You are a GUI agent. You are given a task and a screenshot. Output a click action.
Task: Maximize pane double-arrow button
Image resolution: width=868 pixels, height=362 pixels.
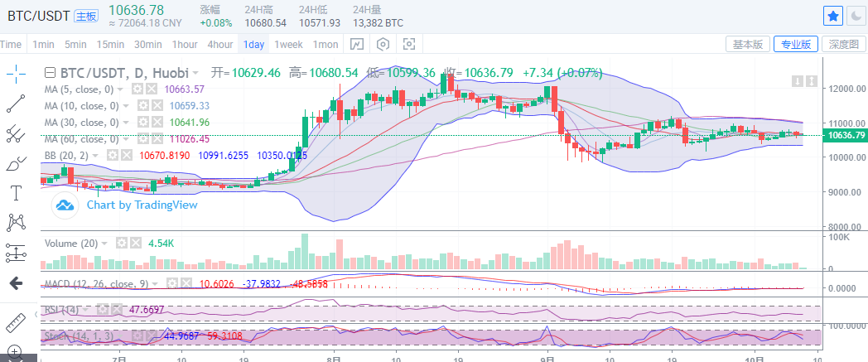pyautogui.click(x=811, y=81)
